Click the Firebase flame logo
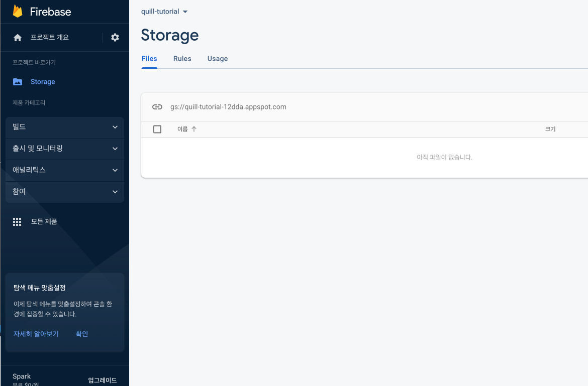588x386 pixels. point(18,11)
